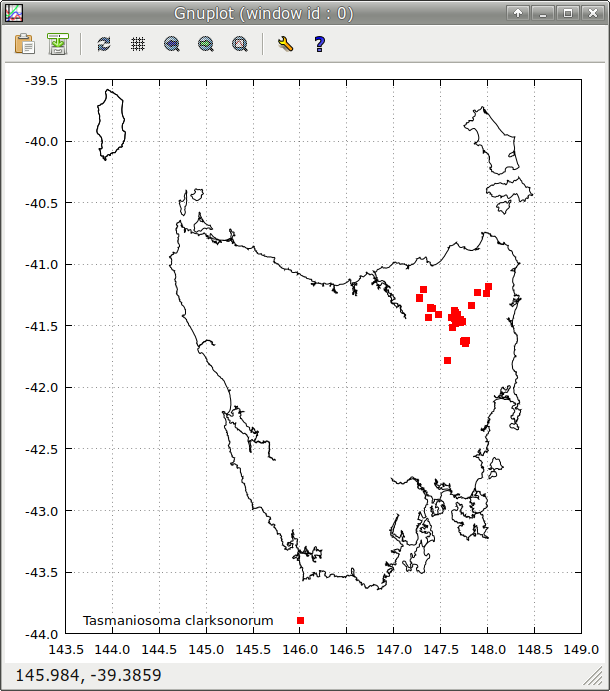This screenshot has height=691, width=610.
Task: Click the 146.0 x-axis label
Action: pyautogui.click(x=300, y=650)
